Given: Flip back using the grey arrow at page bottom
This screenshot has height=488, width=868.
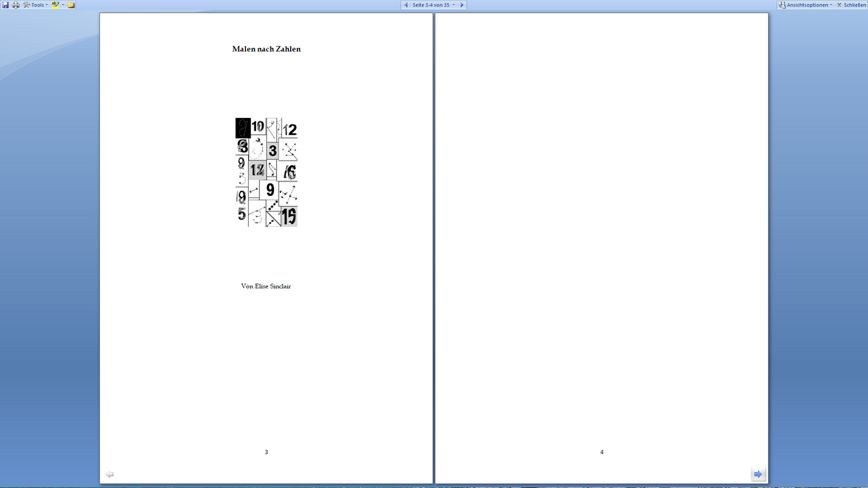Looking at the screenshot, I should click(110, 474).
